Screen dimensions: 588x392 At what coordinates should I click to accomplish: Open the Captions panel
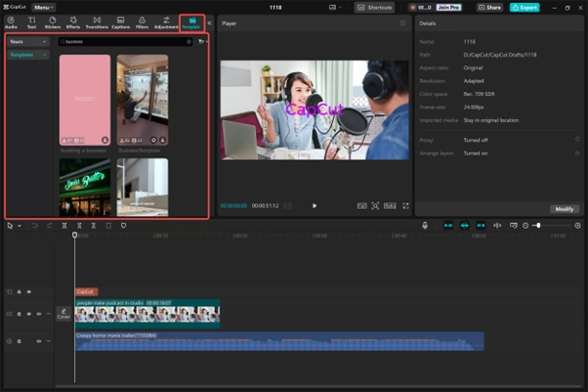click(x=120, y=22)
